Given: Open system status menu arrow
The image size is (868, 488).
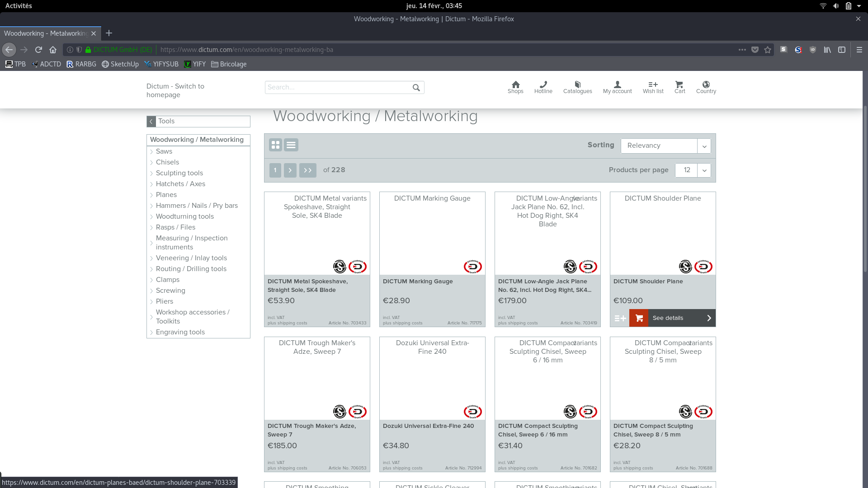Looking at the screenshot, I should click(859, 6).
